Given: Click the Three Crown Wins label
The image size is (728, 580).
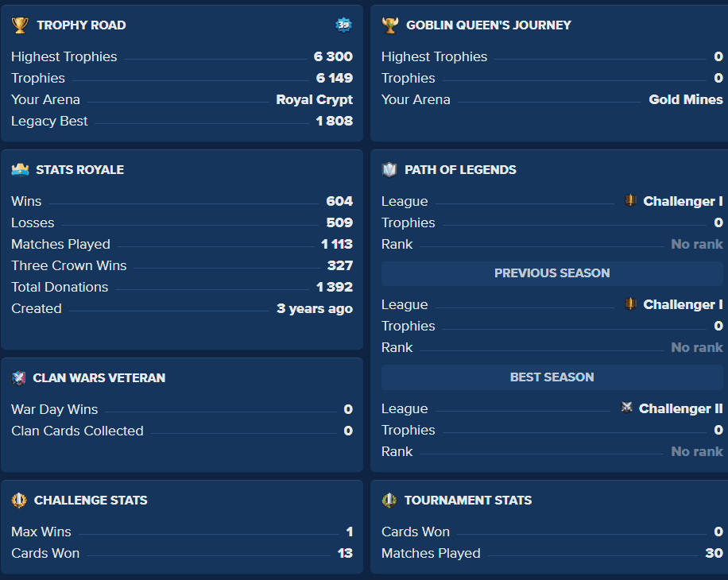Looking at the screenshot, I should pos(69,265).
